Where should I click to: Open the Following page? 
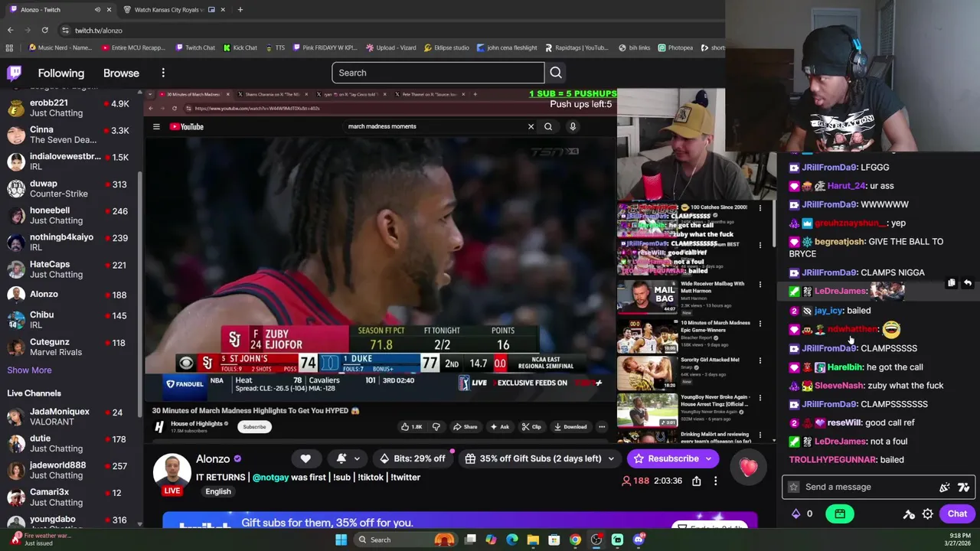click(61, 73)
